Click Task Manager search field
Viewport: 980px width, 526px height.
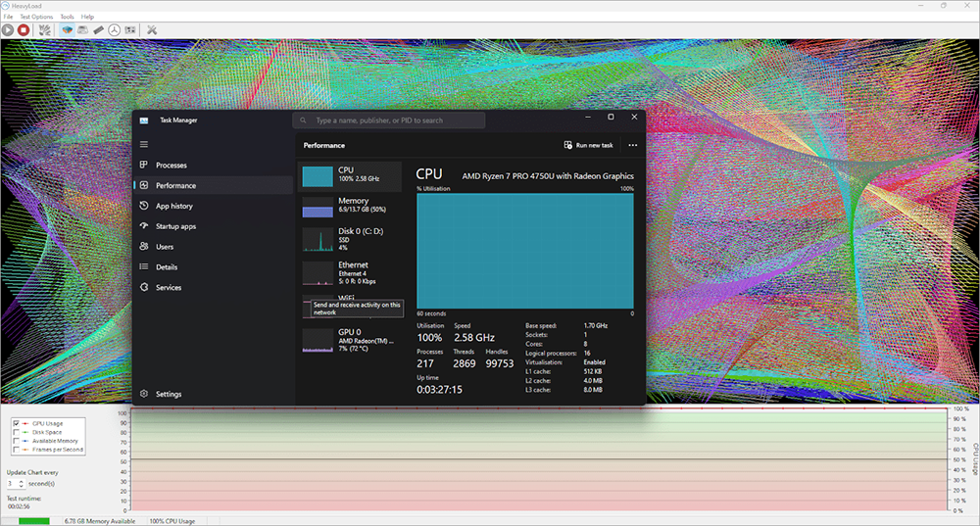(389, 120)
